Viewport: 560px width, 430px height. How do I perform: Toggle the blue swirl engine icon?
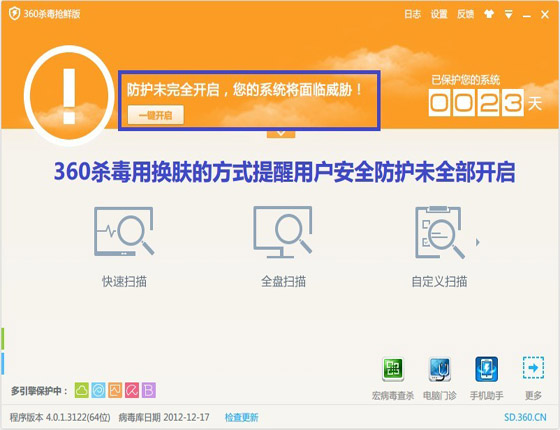click(98, 390)
